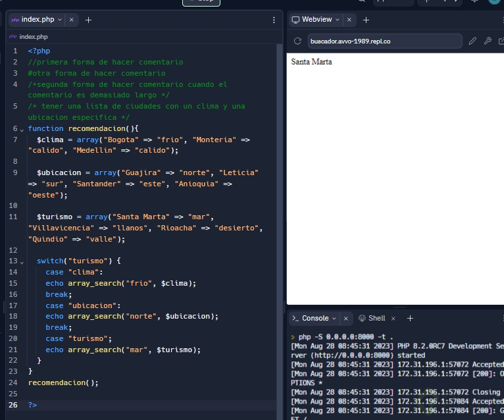The height and width of the screenshot is (420, 504).
Task: Close the Console tab
Action: tap(346, 319)
